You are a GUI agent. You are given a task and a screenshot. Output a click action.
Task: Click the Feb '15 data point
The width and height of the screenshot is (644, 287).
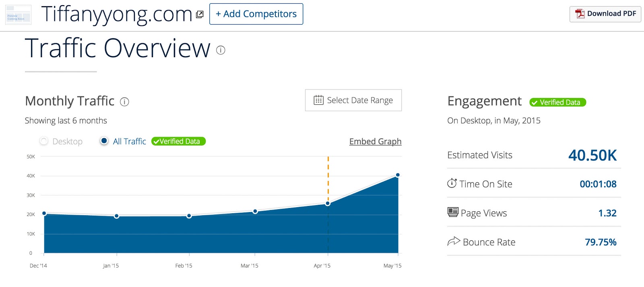pyautogui.click(x=189, y=216)
